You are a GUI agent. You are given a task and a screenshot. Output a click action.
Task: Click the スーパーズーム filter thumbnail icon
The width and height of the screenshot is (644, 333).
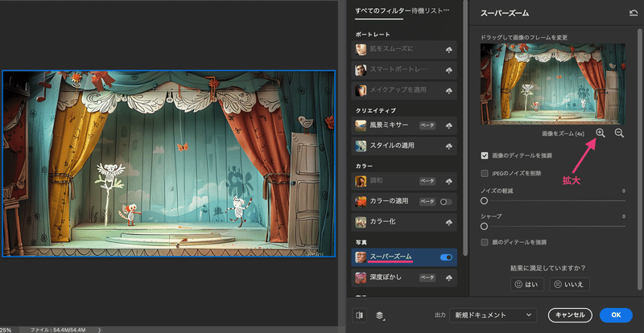(361, 257)
